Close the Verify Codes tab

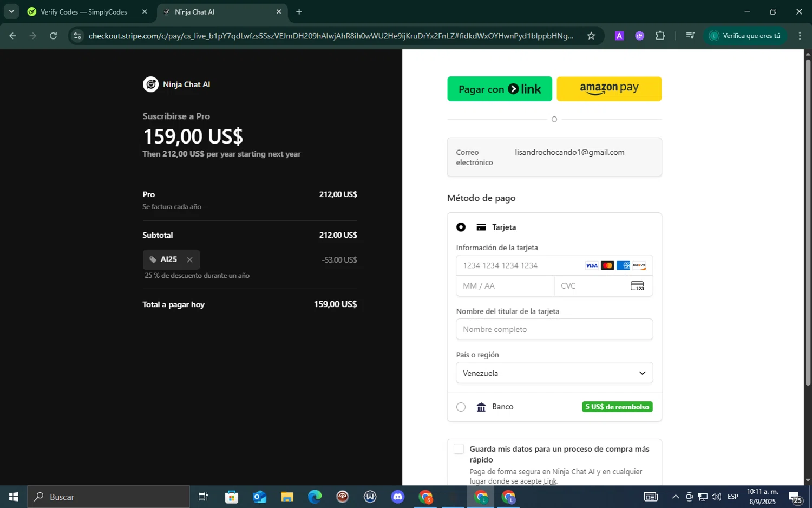[x=145, y=12]
